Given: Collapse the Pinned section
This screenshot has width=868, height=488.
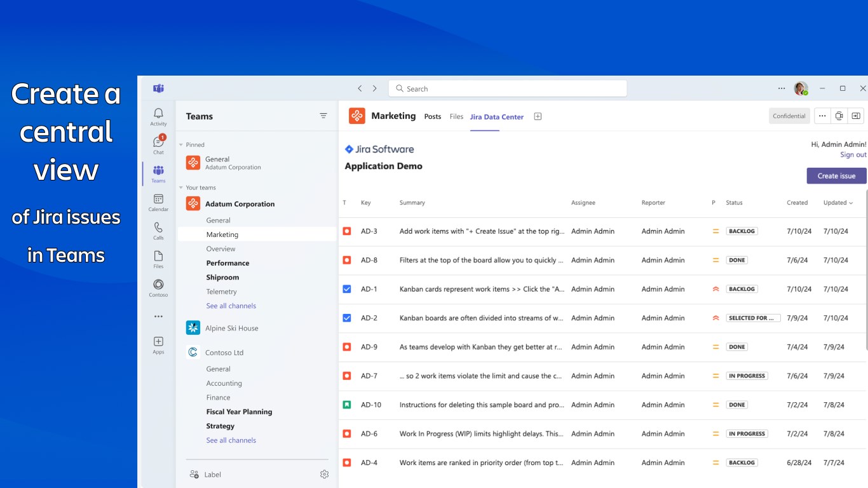Looking at the screenshot, I should click(181, 145).
